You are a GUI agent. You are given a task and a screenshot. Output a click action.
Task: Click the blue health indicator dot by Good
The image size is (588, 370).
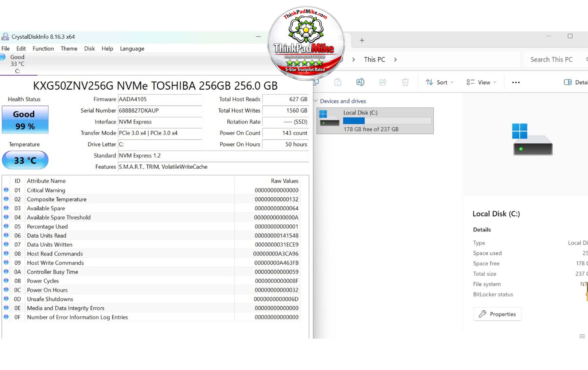(2, 57)
